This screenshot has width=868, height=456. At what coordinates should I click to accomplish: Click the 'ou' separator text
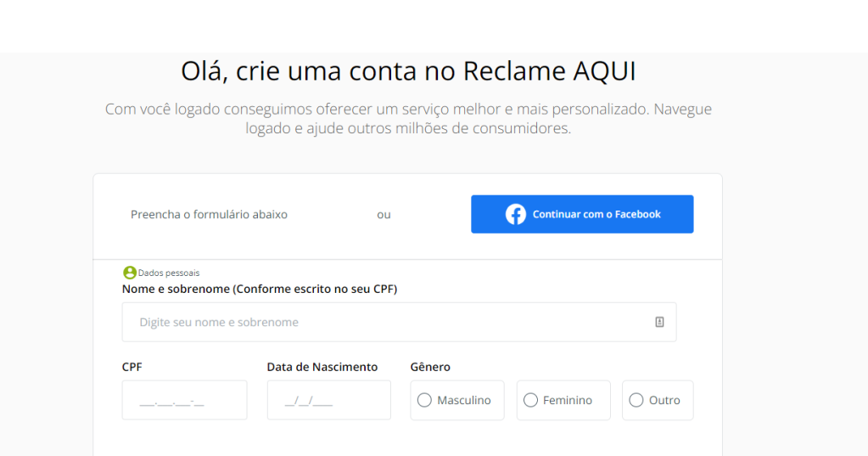(x=384, y=215)
